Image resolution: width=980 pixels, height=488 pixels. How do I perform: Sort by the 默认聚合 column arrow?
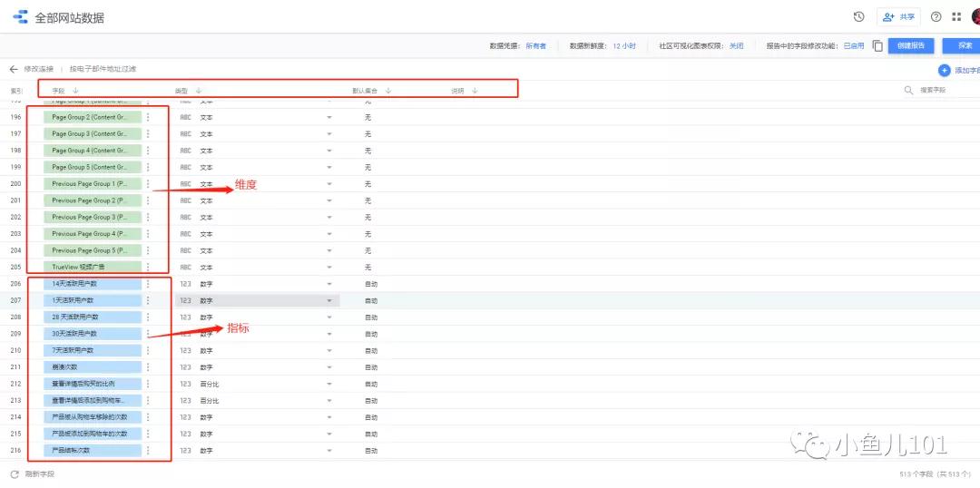[388, 91]
